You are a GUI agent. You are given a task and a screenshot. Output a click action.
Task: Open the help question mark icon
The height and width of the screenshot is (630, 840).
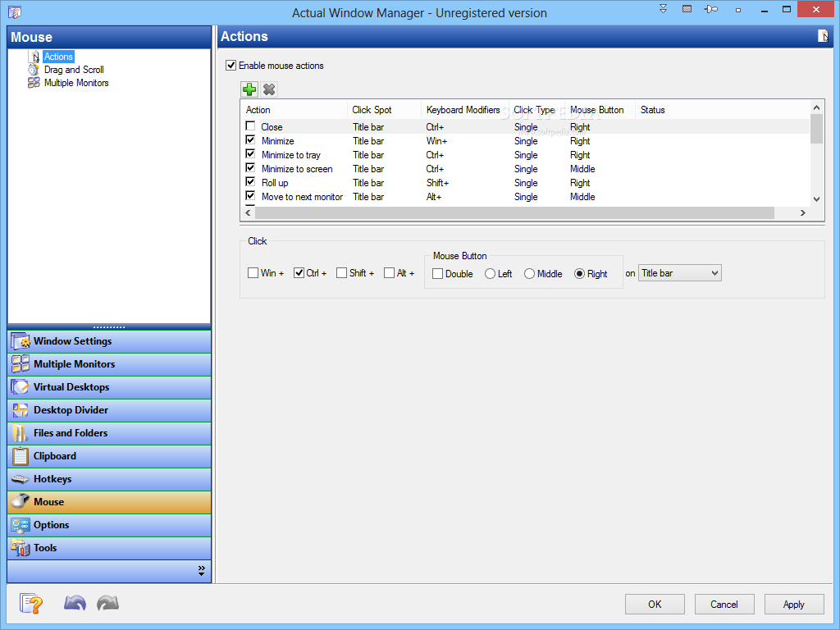pyautogui.click(x=31, y=603)
